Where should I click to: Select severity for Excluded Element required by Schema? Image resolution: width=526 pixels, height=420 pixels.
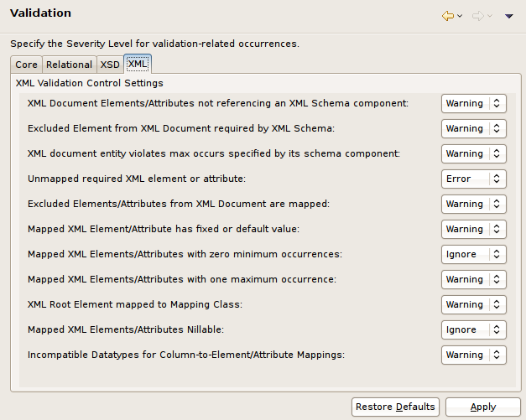[473, 128]
